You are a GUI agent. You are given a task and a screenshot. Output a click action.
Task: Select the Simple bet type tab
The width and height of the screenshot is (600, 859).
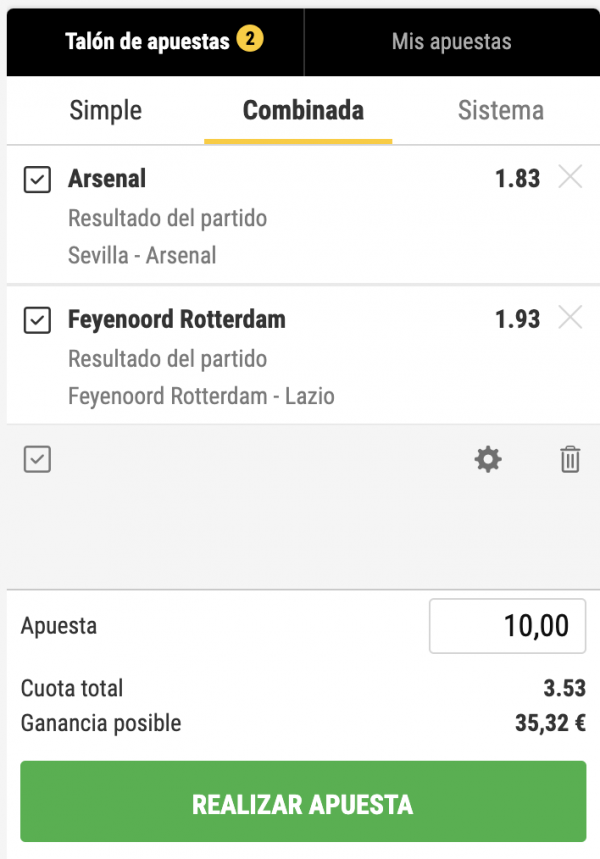tap(105, 110)
